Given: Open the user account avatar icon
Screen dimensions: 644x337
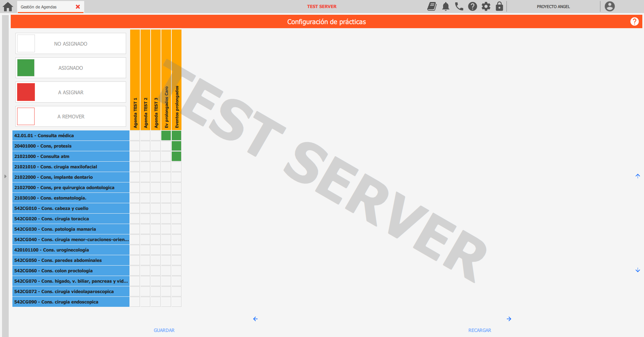Looking at the screenshot, I should (x=609, y=6).
